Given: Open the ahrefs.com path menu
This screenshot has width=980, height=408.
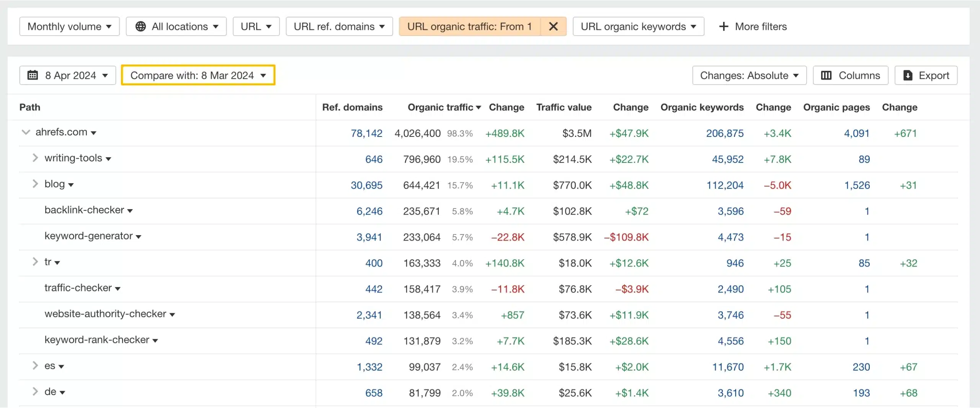Looking at the screenshot, I should 93,133.
